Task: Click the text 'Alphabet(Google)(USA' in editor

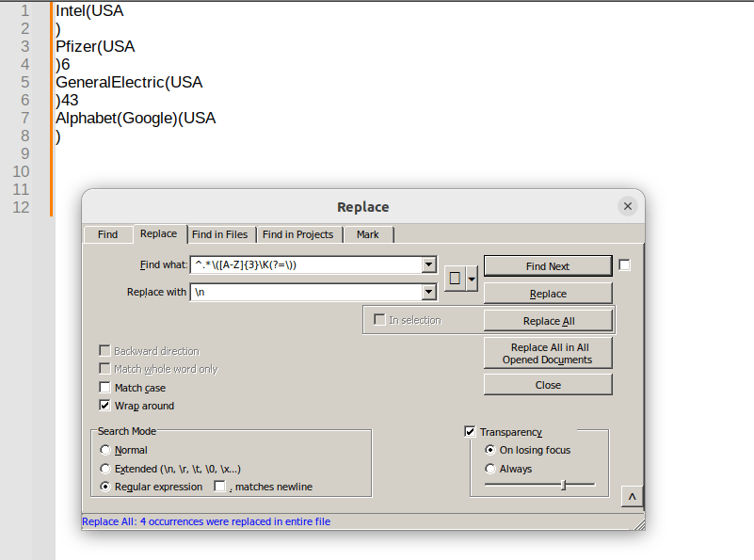Action: (x=136, y=119)
